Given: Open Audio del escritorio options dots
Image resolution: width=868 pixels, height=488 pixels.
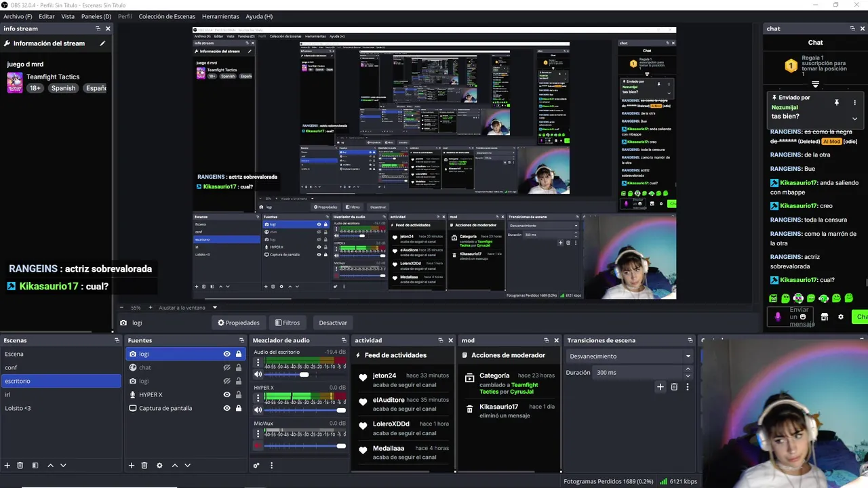Looking at the screenshot, I should (x=258, y=363).
